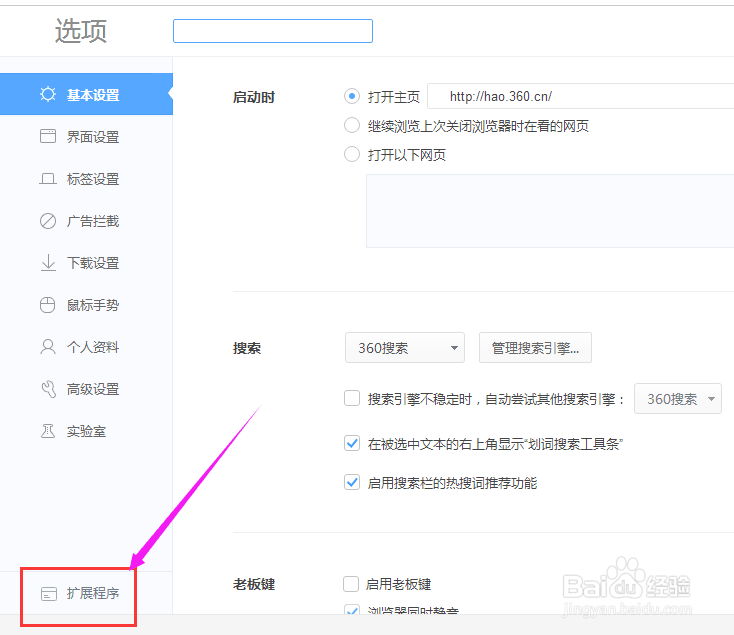Click the gear icon beside 基本设置
Screen dimensions: 734x635
[48, 94]
